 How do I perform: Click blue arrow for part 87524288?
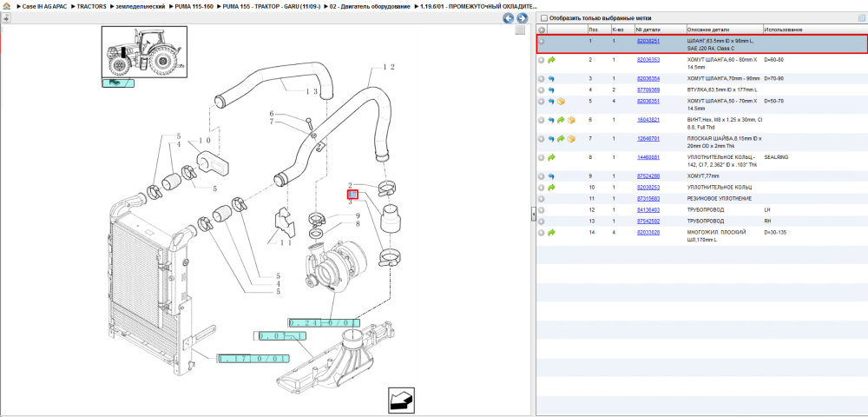[x=551, y=176]
